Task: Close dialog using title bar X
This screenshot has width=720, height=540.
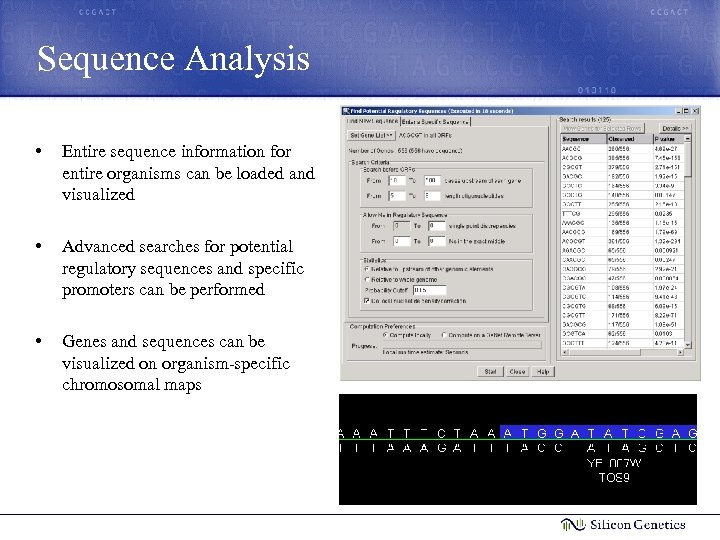Action: (695, 111)
